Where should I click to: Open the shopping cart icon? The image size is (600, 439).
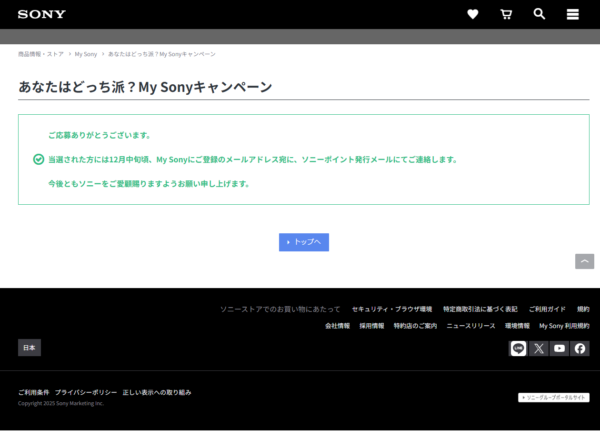click(506, 14)
